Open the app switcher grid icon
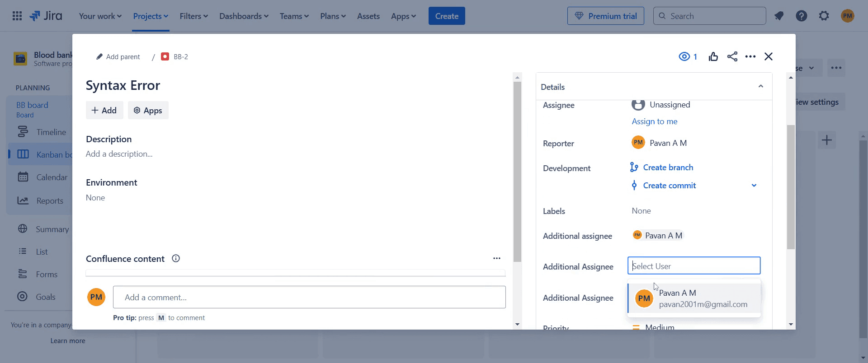The image size is (868, 363). (x=17, y=16)
